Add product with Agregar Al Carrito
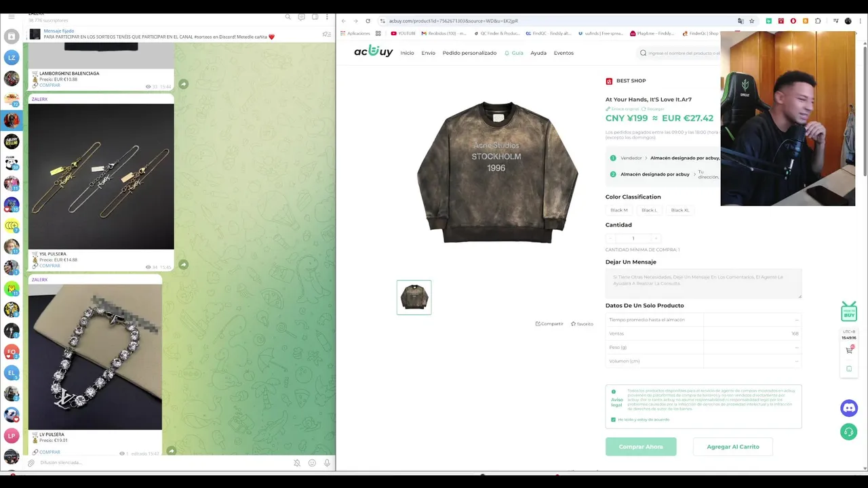This screenshot has width=868, height=488. point(733,447)
